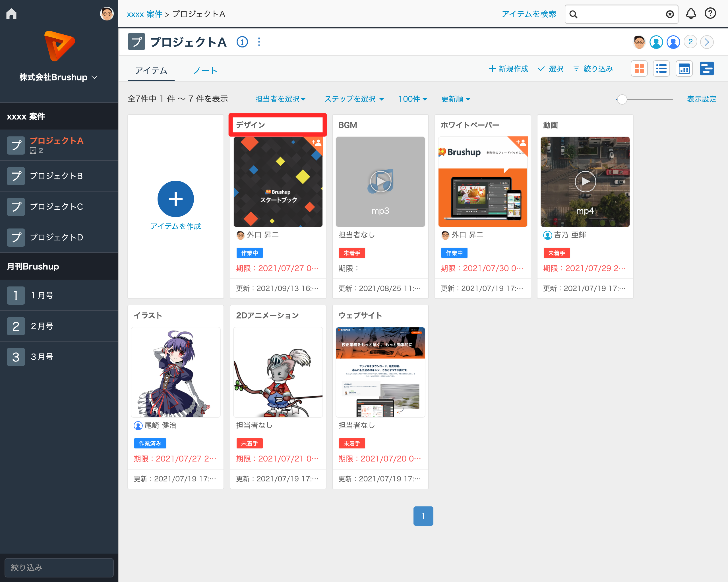Open the 更新順 sort dropdown

tap(455, 99)
